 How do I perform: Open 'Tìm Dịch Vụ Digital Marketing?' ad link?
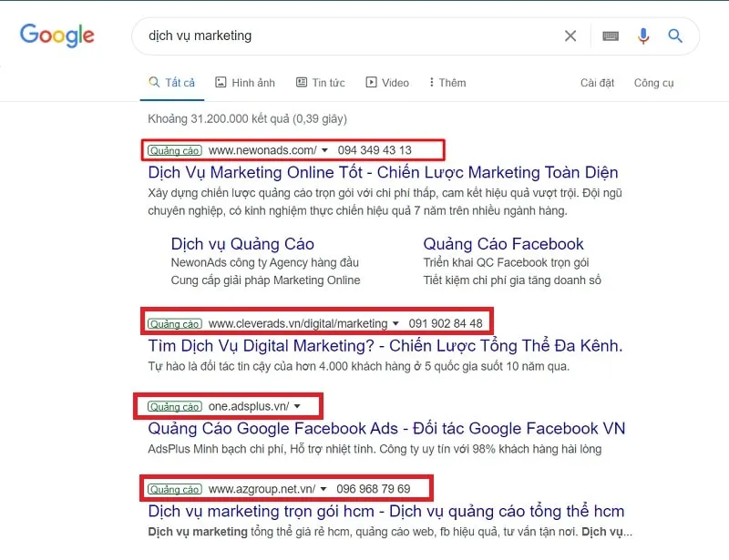pyautogui.click(x=385, y=346)
